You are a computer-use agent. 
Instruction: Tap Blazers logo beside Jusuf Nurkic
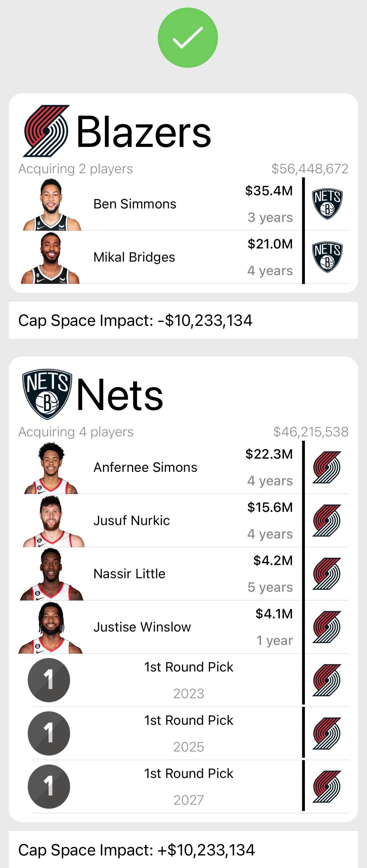[327, 520]
